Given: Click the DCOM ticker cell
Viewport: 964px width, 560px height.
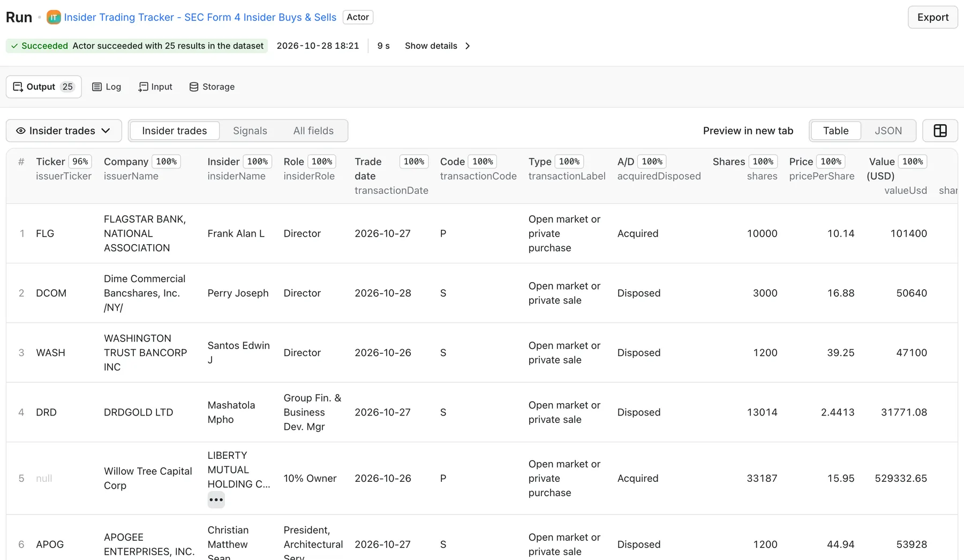Looking at the screenshot, I should [x=51, y=293].
